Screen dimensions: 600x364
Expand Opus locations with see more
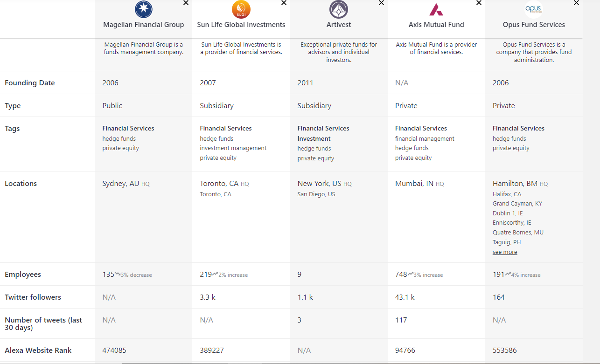[505, 252]
